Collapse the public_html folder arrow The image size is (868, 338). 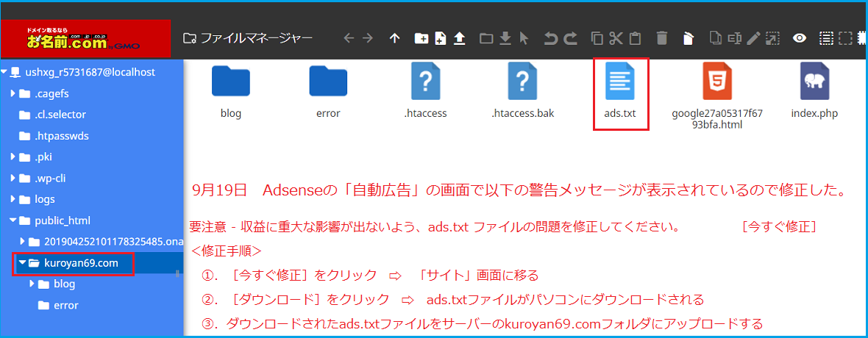(x=13, y=220)
